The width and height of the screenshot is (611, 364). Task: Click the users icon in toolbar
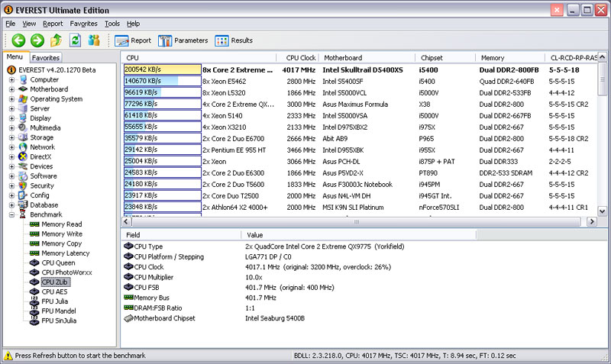click(94, 40)
